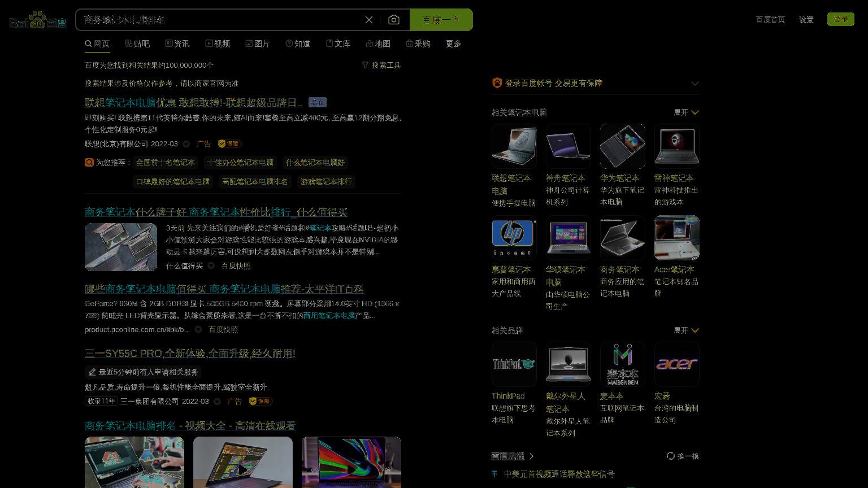Open the 更多 tab menu
This screenshot has height=488, width=868.
[454, 43]
